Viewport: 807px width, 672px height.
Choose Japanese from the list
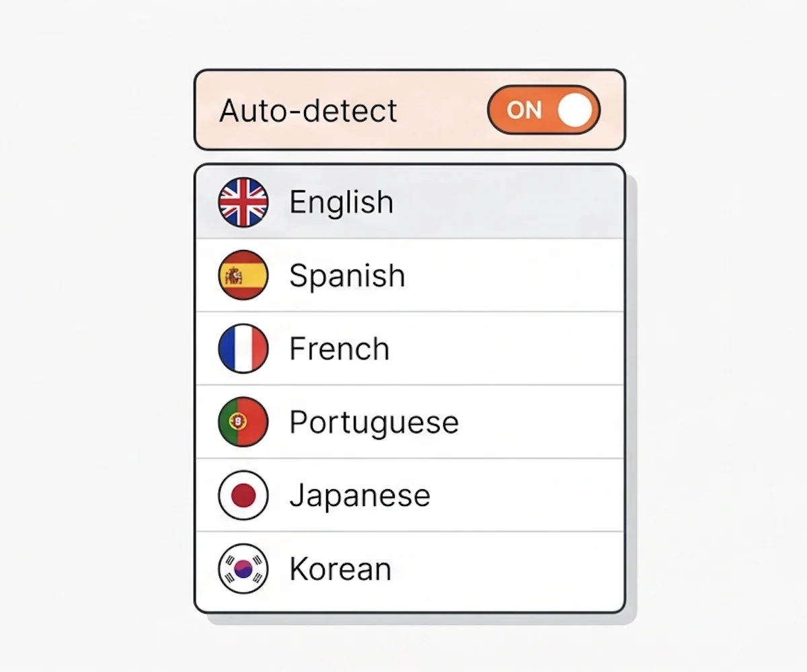coord(410,495)
